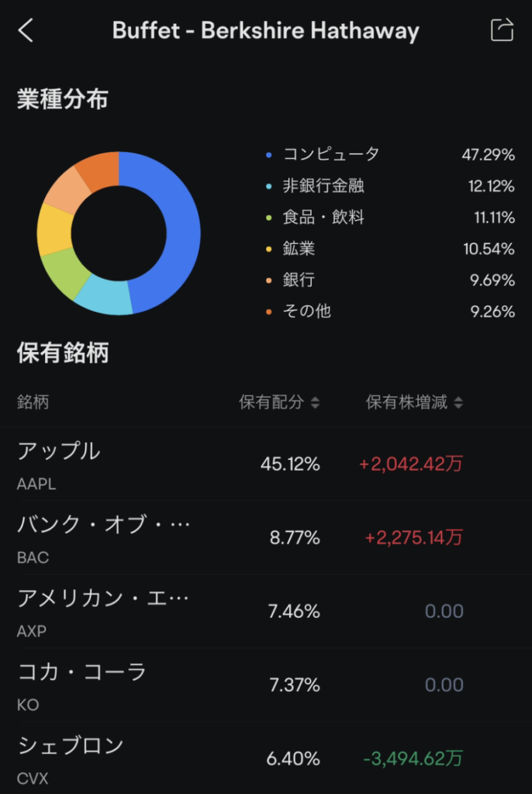Viewport: 532px width, 794px height.
Task: Select the コカ・コーラ KO row
Action: point(266,685)
